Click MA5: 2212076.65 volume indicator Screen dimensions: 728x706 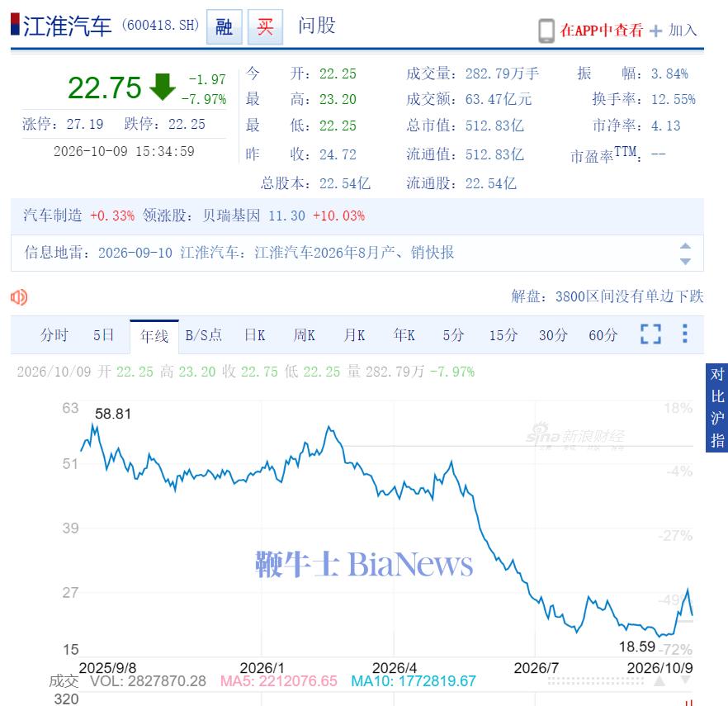coord(279,681)
